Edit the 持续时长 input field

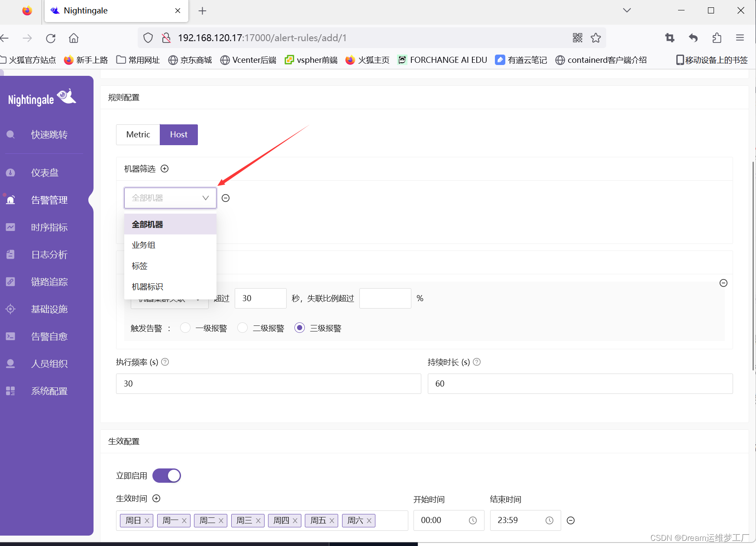tap(580, 383)
